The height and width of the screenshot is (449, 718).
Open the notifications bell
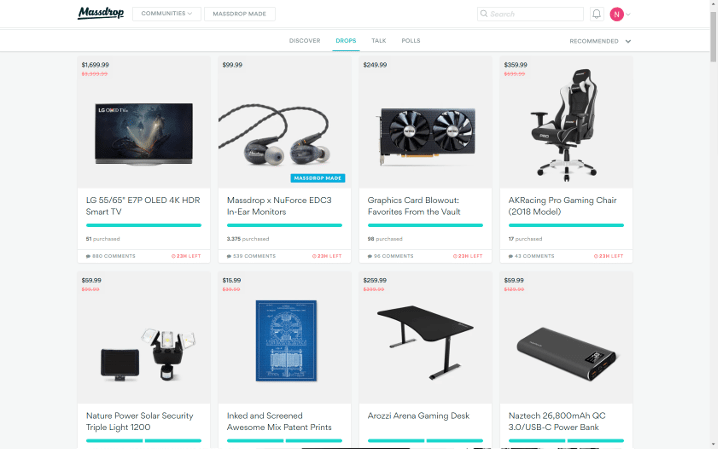point(596,14)
